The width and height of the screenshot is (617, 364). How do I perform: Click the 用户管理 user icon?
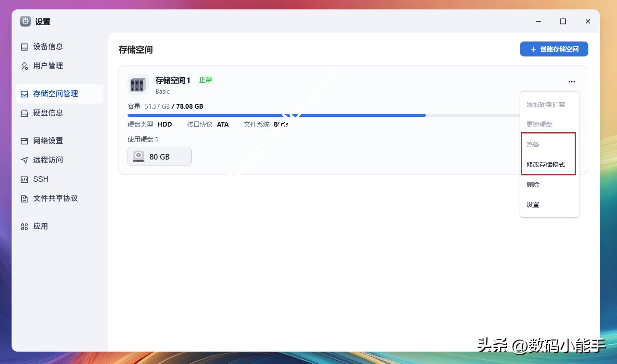pyautogui.click(x=24, y=66)
